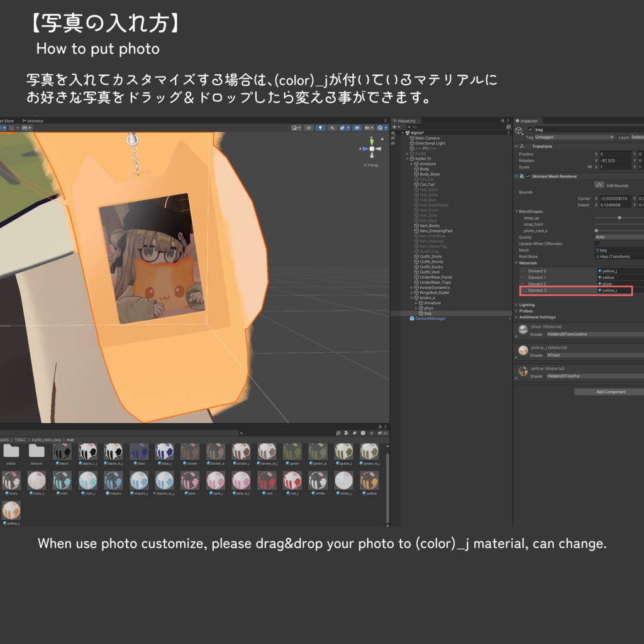
Task: Toggle Persp projection label
Action: point(371,165)
